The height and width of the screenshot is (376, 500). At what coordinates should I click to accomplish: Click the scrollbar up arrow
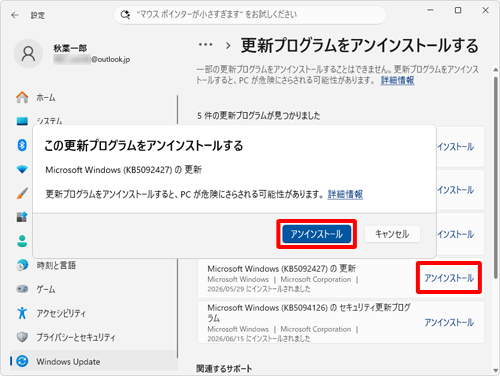click(496, 70)
